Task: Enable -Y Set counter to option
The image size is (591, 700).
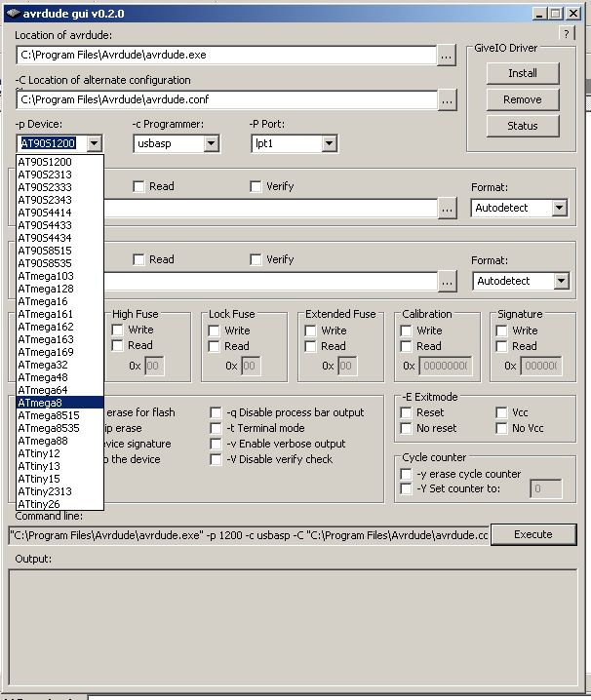Action: (406, 488)
